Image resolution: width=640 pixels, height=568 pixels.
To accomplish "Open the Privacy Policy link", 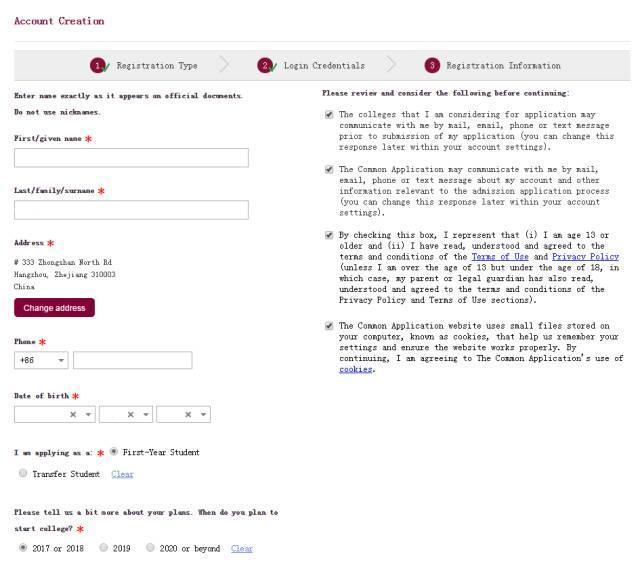I will pos(585,257).
